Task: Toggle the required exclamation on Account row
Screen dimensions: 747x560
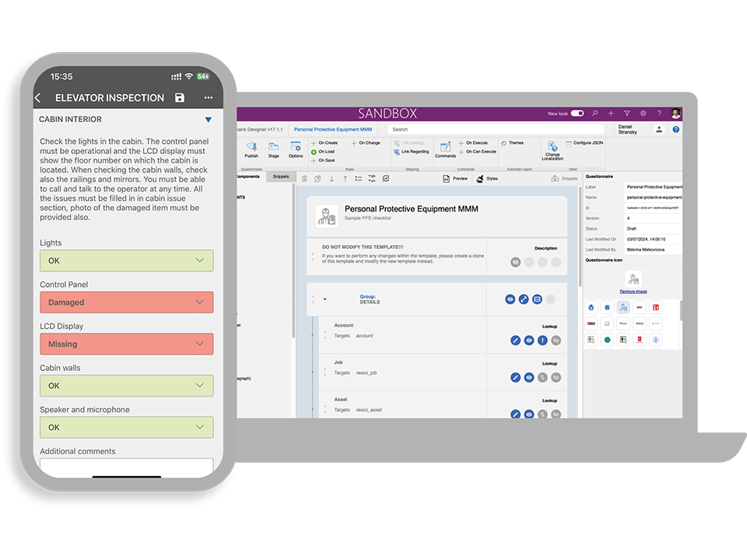Action: tap(542, 341)
